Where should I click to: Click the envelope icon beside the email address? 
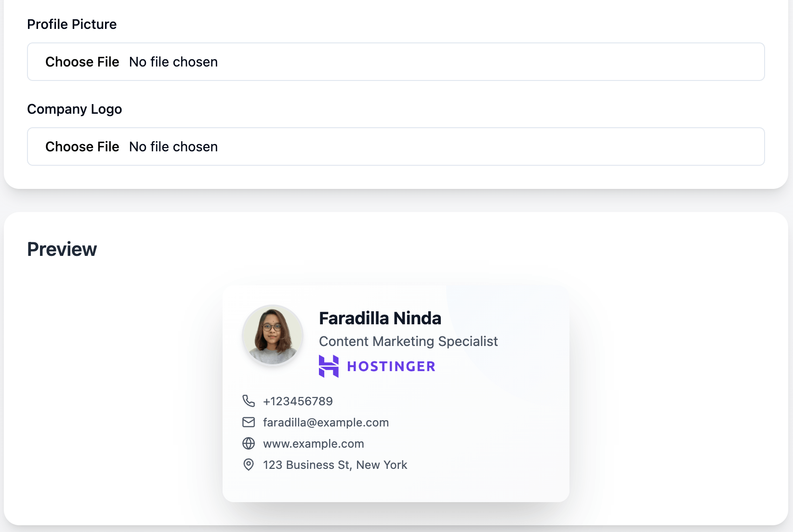click(249, 422)
